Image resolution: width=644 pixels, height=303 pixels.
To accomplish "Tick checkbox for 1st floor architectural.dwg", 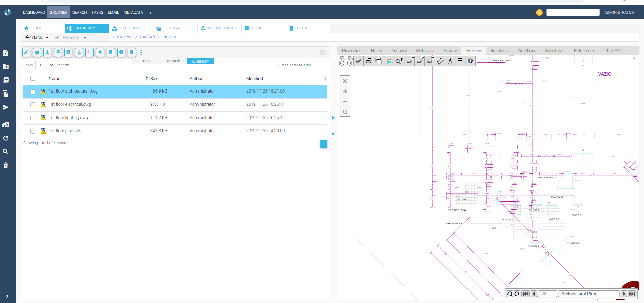I will 33,92.
